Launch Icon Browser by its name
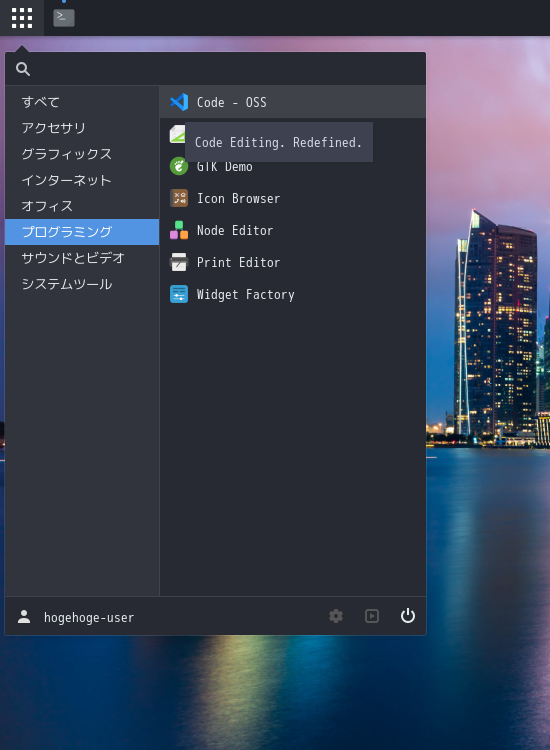 238,199
